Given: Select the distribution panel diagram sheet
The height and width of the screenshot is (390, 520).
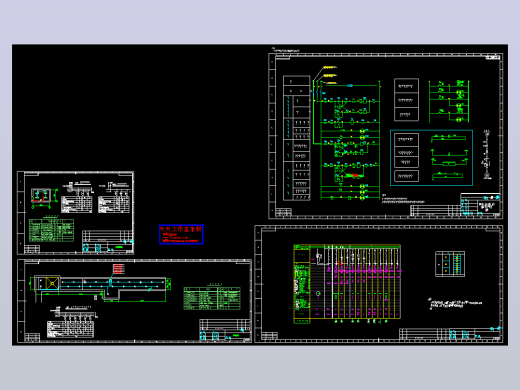Looking at the screenshot, I should pyautogui.click(x=379, y=284).
